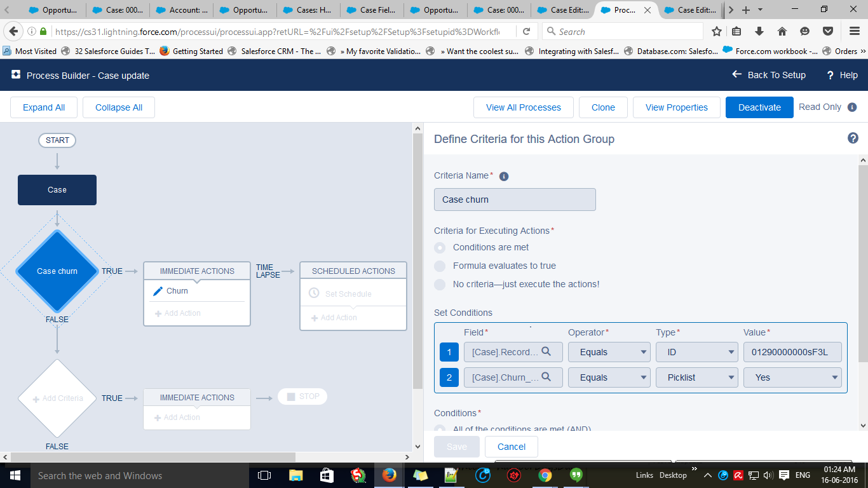This screenshot has height=488, width=868.
Task: Open View All Processes
Action: [524, 107]
